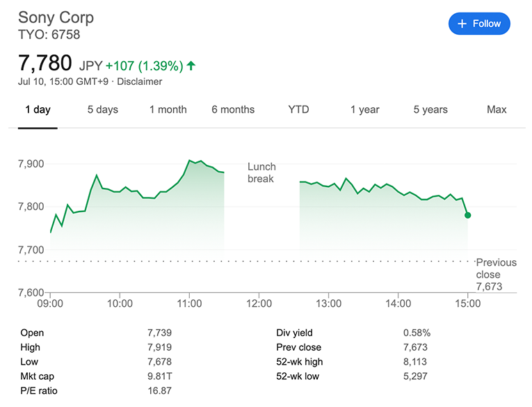This screenshot has width=532, height=407.
Task: Open the 6 months chart tab
Action: click(233, 110)
